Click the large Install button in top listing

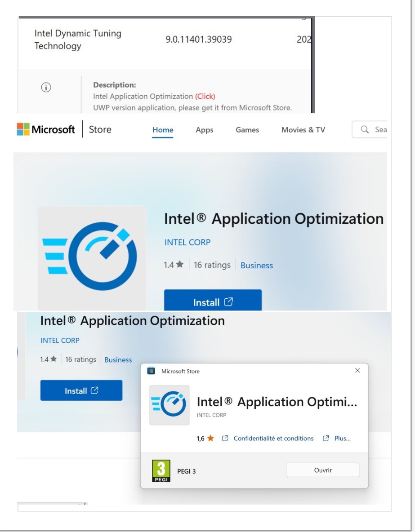click(213, 300)
